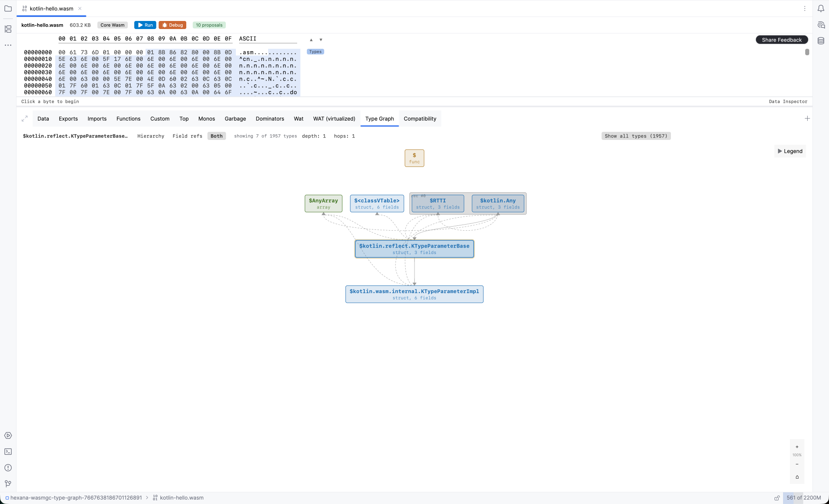The width and height of the screenshot is (829, 504).
Task: Click the Share Feedback button
Action: click(781, 40)
